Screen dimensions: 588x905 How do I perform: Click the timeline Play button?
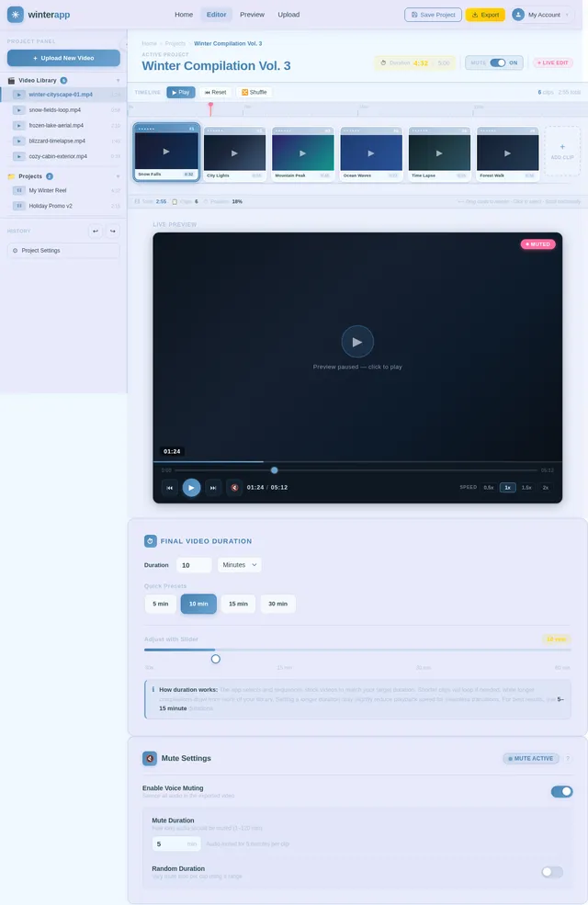[181, 93]
